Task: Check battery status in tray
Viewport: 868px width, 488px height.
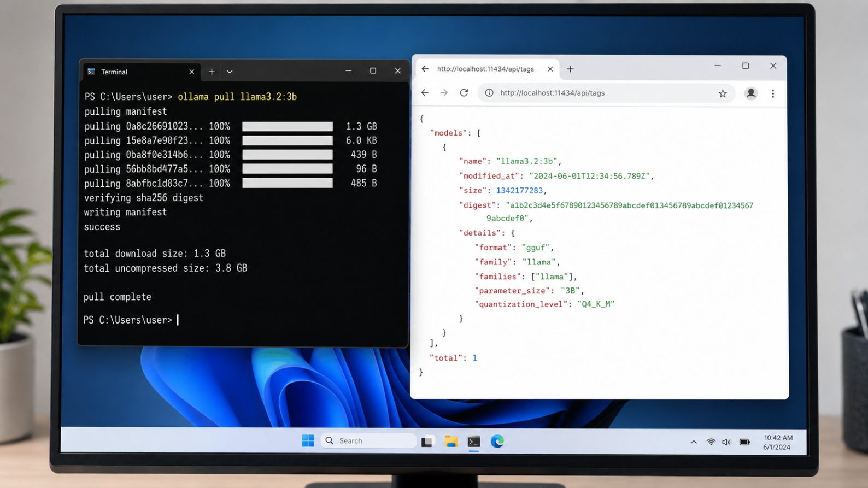Action: pos(744,442)
